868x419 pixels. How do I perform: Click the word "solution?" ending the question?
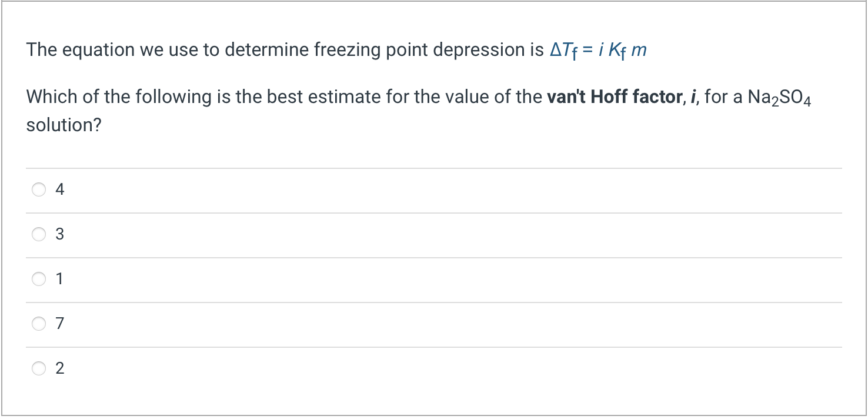coord(64,125)
